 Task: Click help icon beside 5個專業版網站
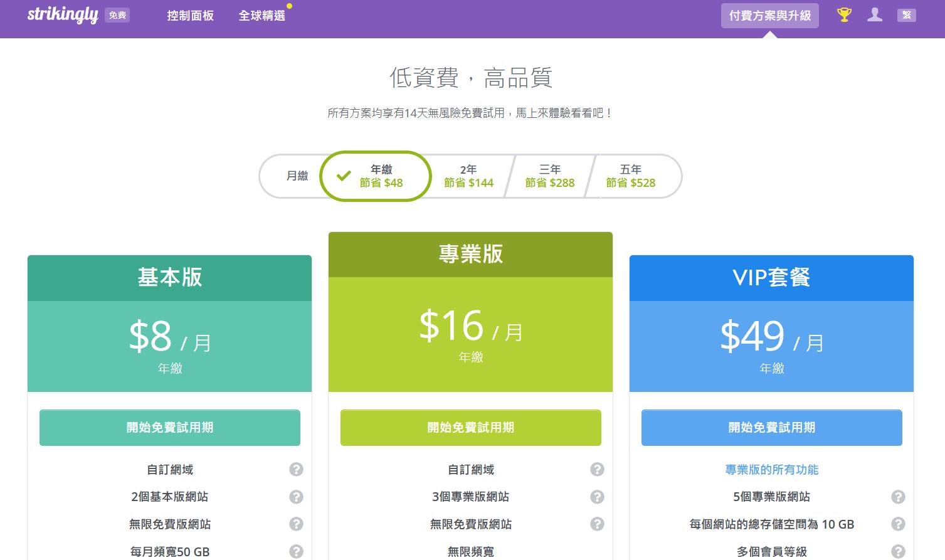tap(898, 497)
